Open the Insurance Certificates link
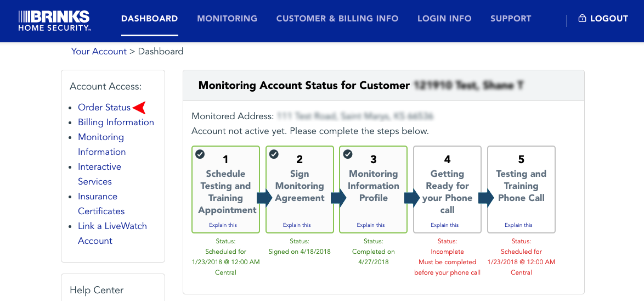644x301 pixels. click(101, 204)
